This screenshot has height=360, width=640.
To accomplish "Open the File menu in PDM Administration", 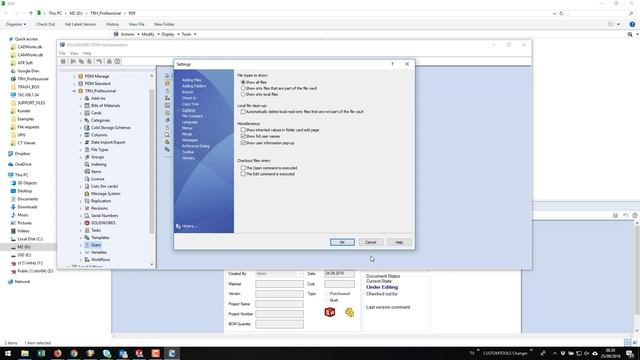I will [x=62, y=53].
